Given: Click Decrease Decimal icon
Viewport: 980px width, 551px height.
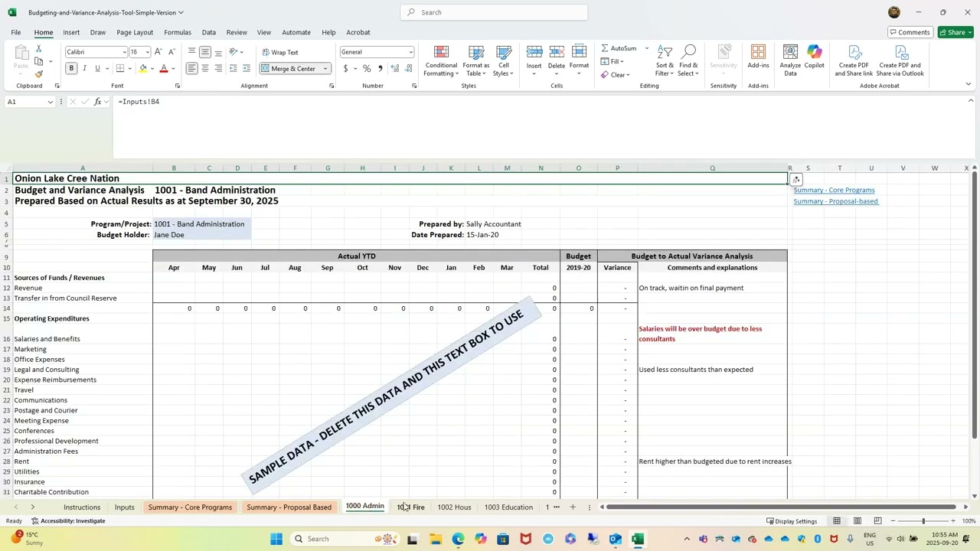Looking at the screenshot, I should [409, 68].
